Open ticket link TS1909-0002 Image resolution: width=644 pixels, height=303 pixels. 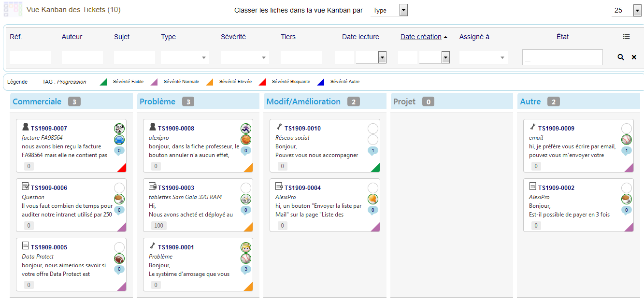[556, 188]
